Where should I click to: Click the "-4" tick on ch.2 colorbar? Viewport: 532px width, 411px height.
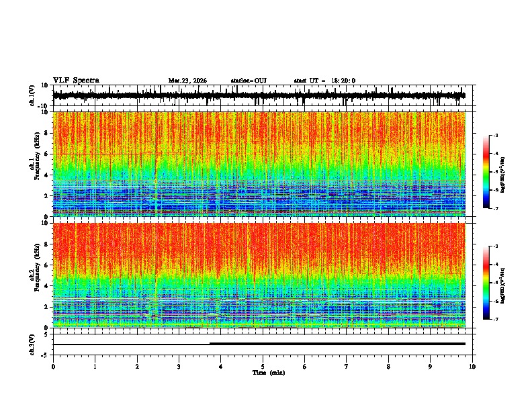tap(496, 265)
